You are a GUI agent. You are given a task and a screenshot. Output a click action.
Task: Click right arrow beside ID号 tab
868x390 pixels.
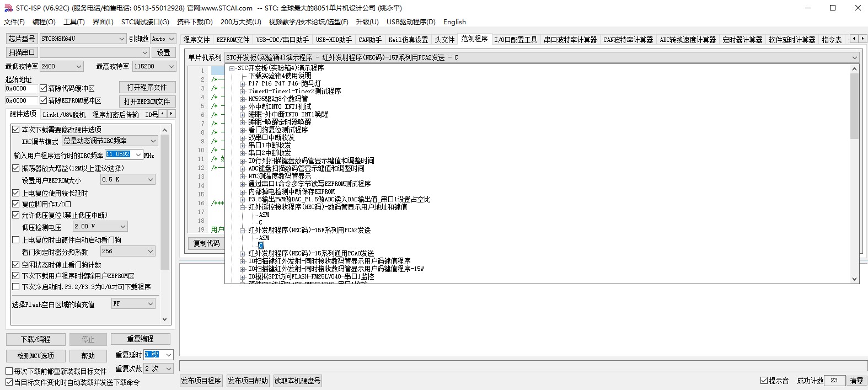pos(172,114)
